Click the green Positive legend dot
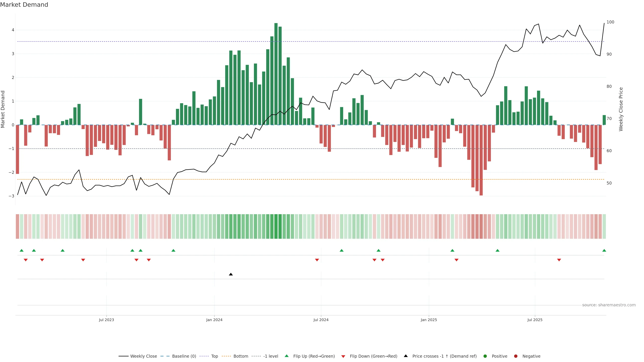The image size is (644, 362). [x=485, y=356]
